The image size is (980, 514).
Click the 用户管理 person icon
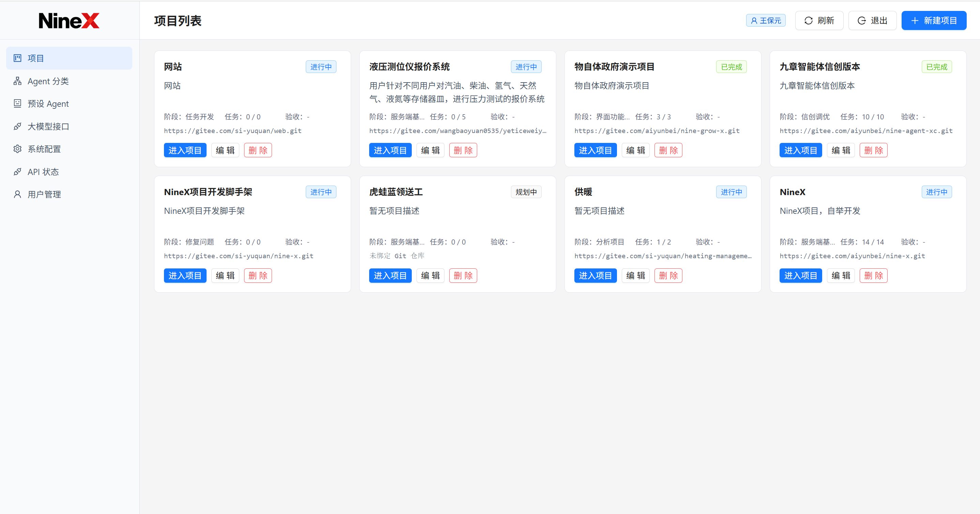(17, 194)
